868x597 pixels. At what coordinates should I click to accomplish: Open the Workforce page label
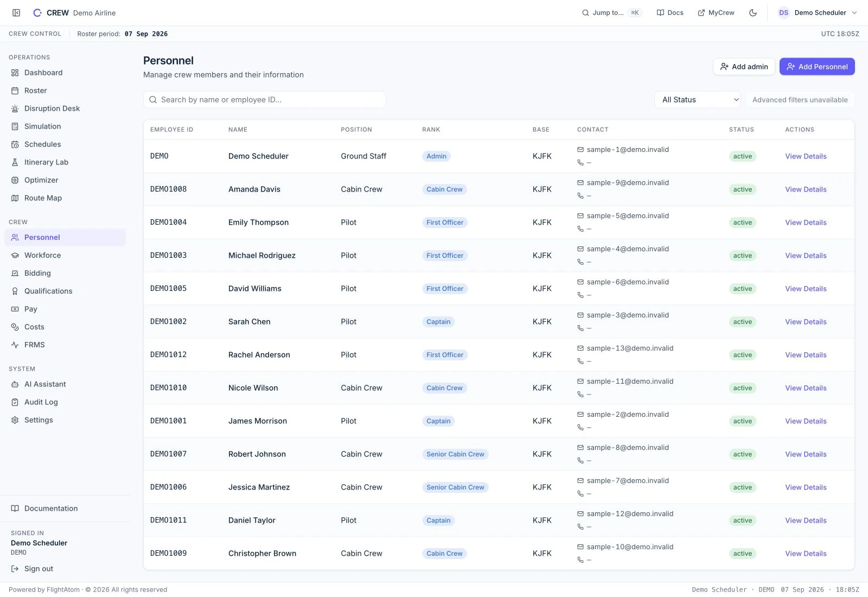pyautogui.click(x=42, y=255)
